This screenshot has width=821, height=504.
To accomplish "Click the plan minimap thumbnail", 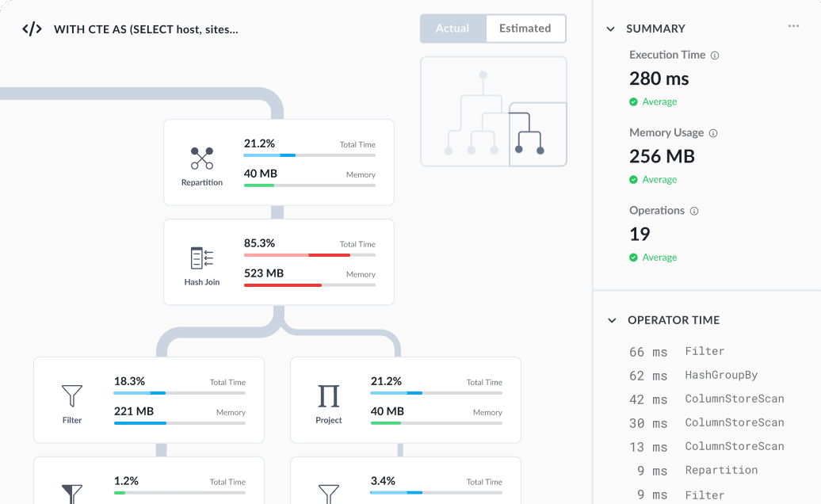I will pyautogui.click(x=493, y=112).
